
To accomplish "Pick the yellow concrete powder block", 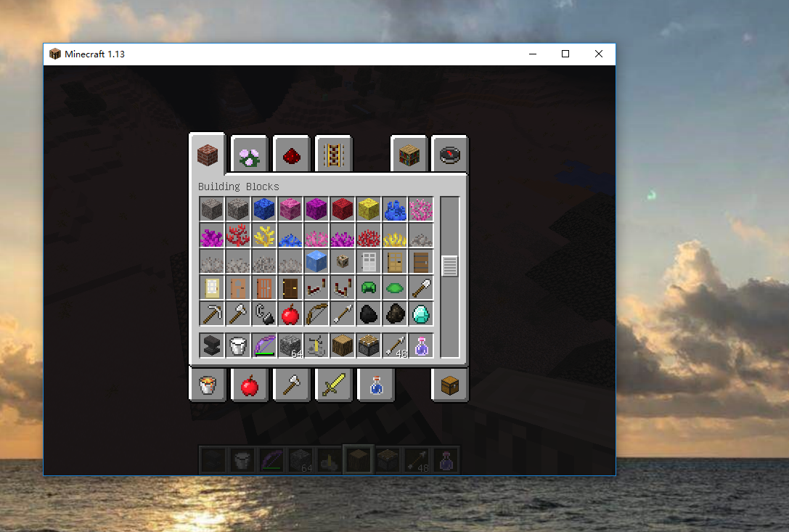I will point(369,209).
